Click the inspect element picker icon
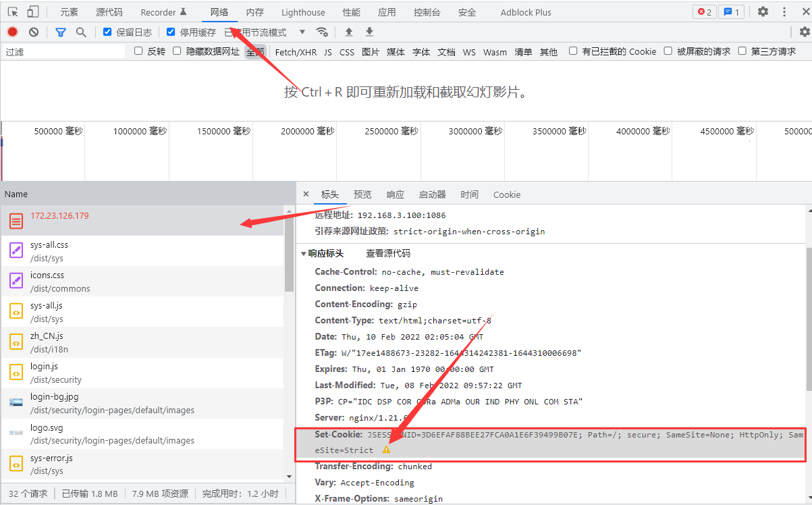 [x=13, y=11]
